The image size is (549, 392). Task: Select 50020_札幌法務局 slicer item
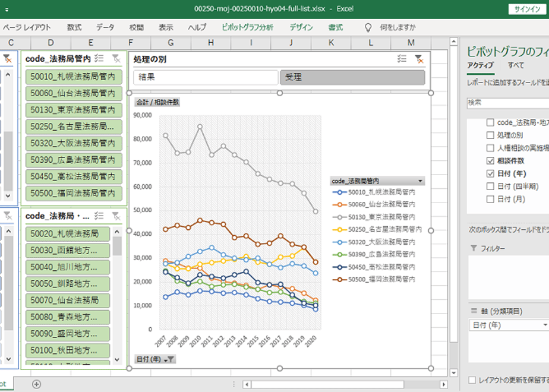68,233
